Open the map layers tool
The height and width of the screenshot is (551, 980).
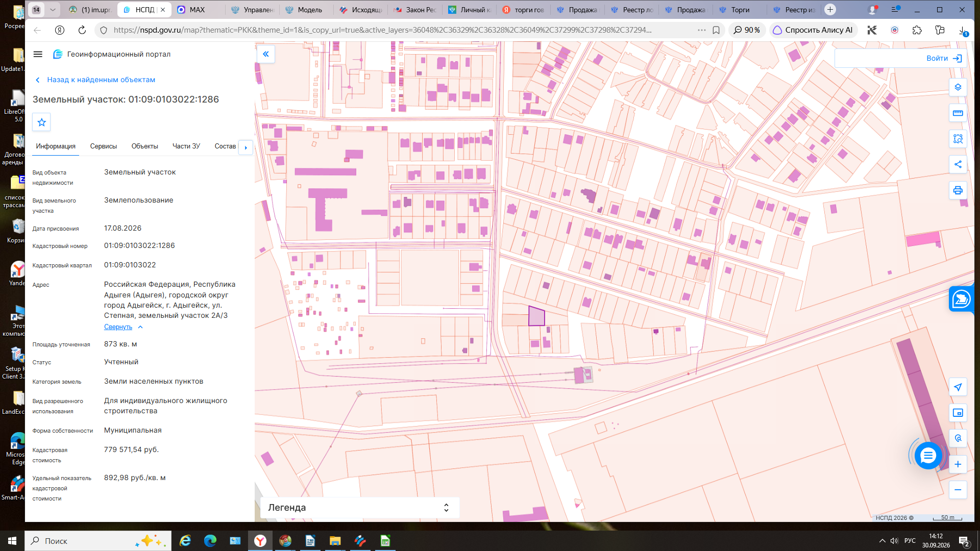(x=958, y=87)
